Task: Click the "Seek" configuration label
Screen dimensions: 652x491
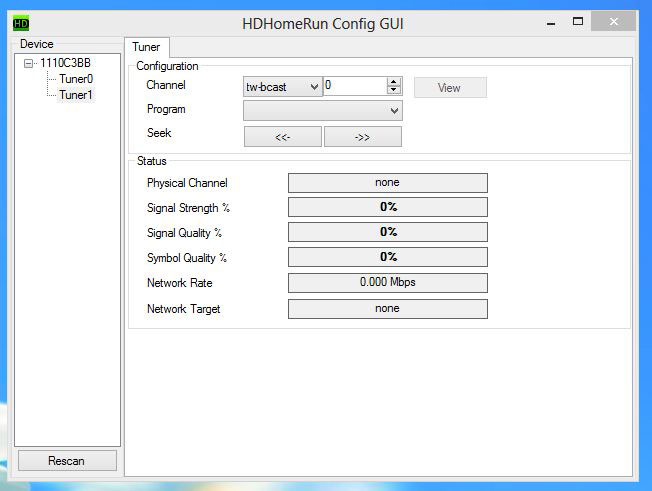Action: point(159,133)
